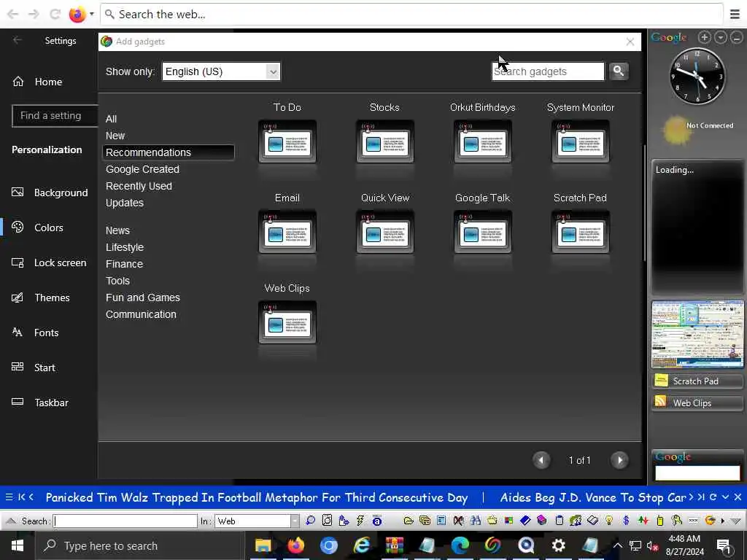Close the news ticker bar

[738, 497]
